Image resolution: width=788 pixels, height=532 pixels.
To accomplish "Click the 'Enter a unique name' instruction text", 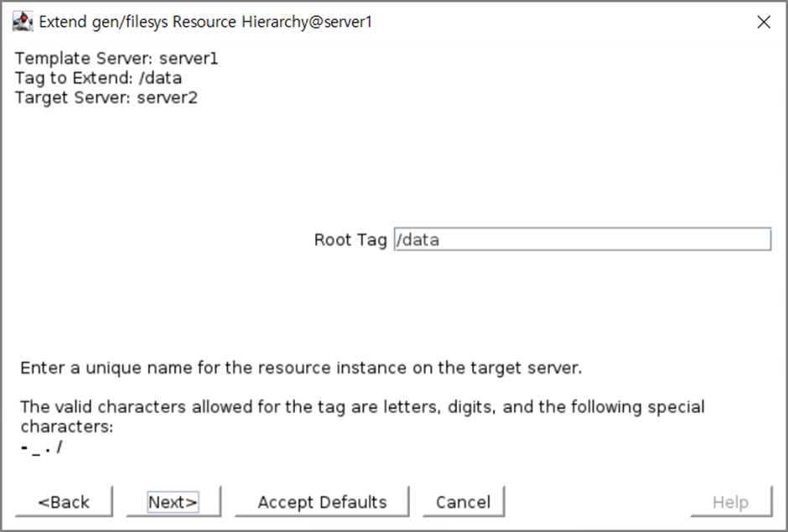I will (x=301, y=368).
